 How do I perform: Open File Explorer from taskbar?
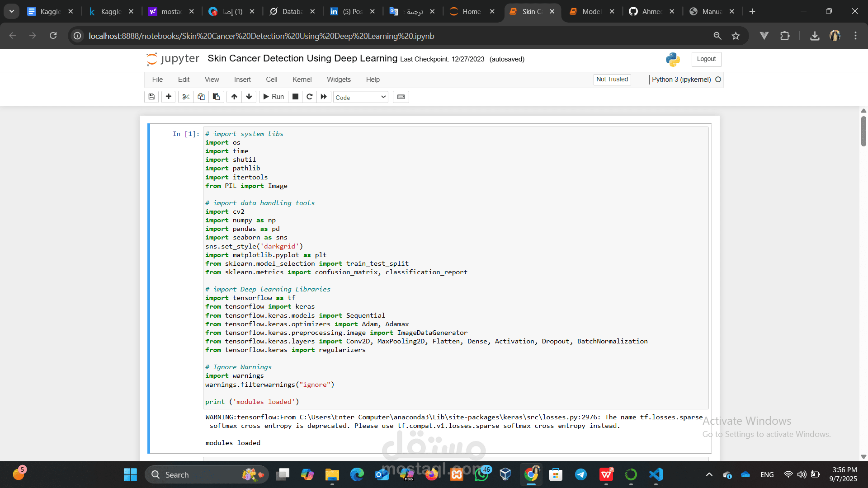[x=332, y=474]
